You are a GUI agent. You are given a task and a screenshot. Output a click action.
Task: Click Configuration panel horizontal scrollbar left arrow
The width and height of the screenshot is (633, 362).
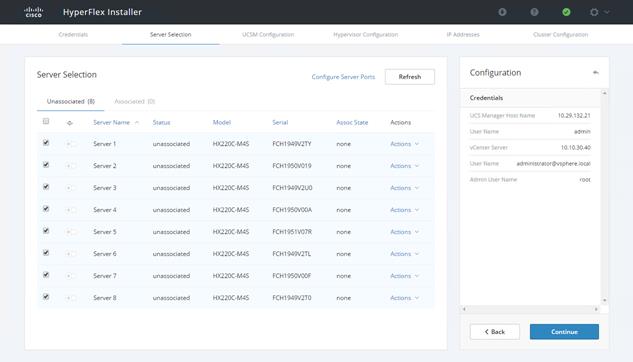point(464,309)
